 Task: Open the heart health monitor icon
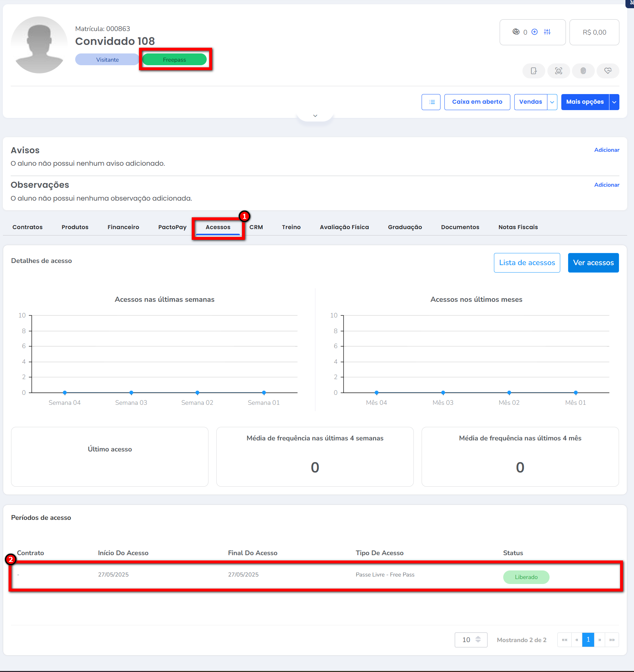(x=608, y=71)
